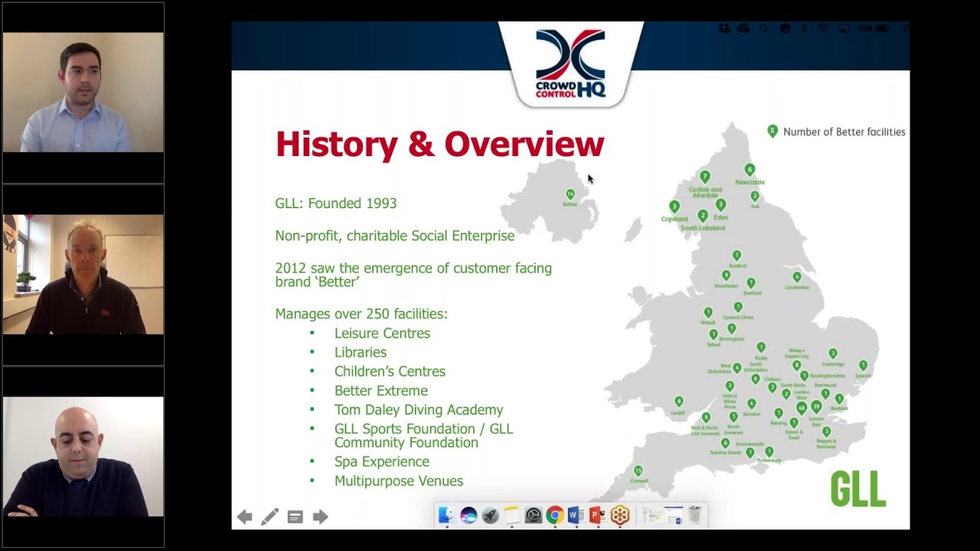Open the Notes app in dock
The width and height of the screenshot is (980, 551).
(x=511, y=516)
